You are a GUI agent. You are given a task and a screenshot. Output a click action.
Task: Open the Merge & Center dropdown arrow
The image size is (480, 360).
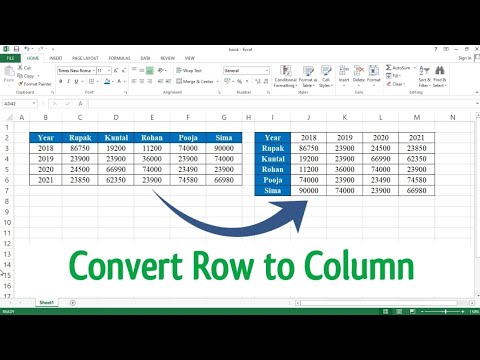pos(217,81)
